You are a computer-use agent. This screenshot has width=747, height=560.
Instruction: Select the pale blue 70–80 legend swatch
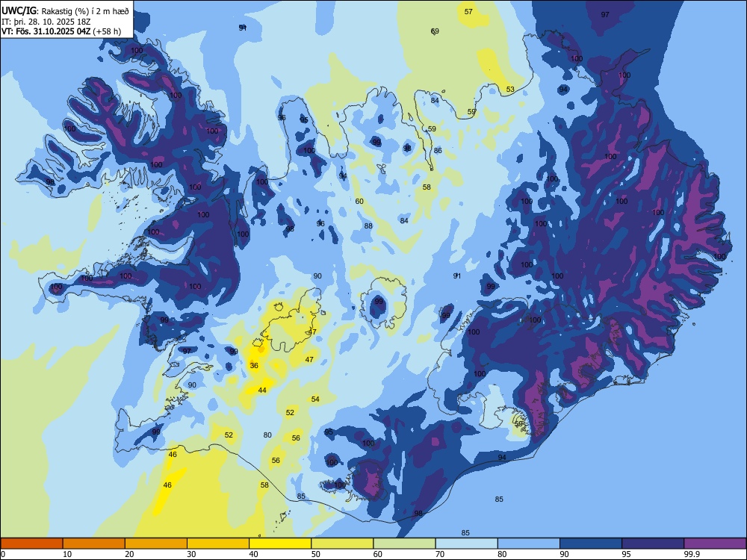(x=466, y=544)
